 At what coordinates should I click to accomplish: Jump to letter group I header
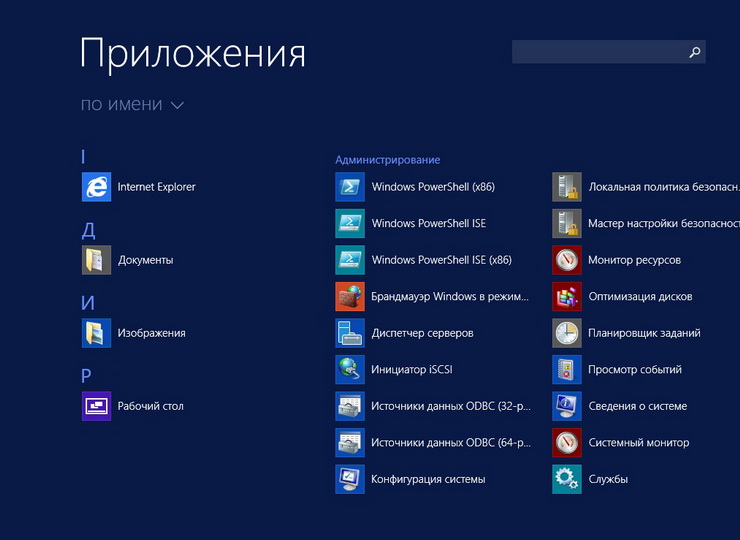(83, 156)
